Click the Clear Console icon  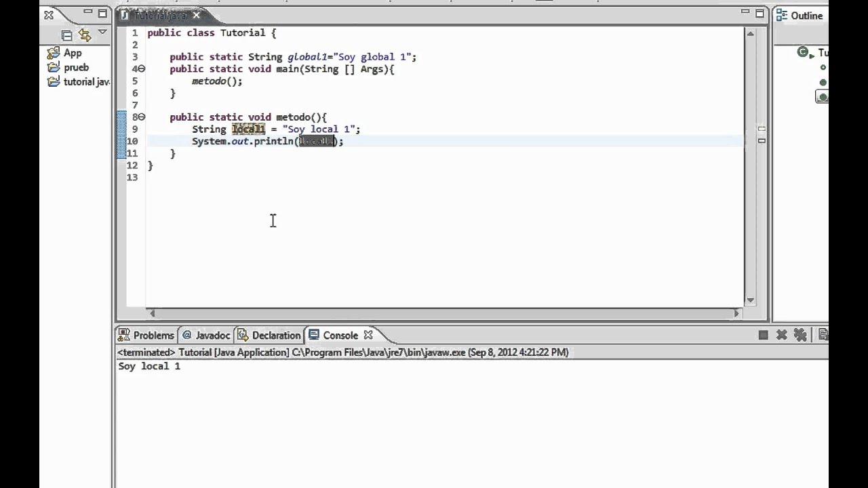[823, 335]
